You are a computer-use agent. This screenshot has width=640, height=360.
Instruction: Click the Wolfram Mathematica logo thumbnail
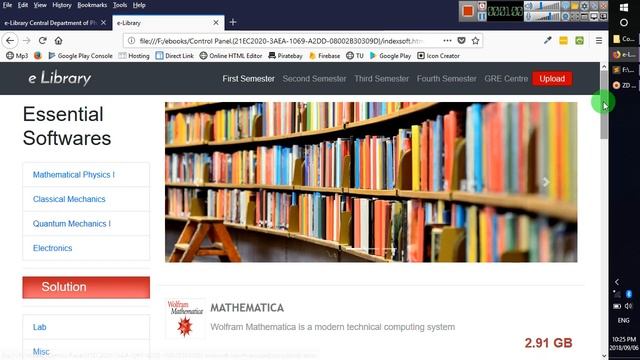[x=184, y=318]
